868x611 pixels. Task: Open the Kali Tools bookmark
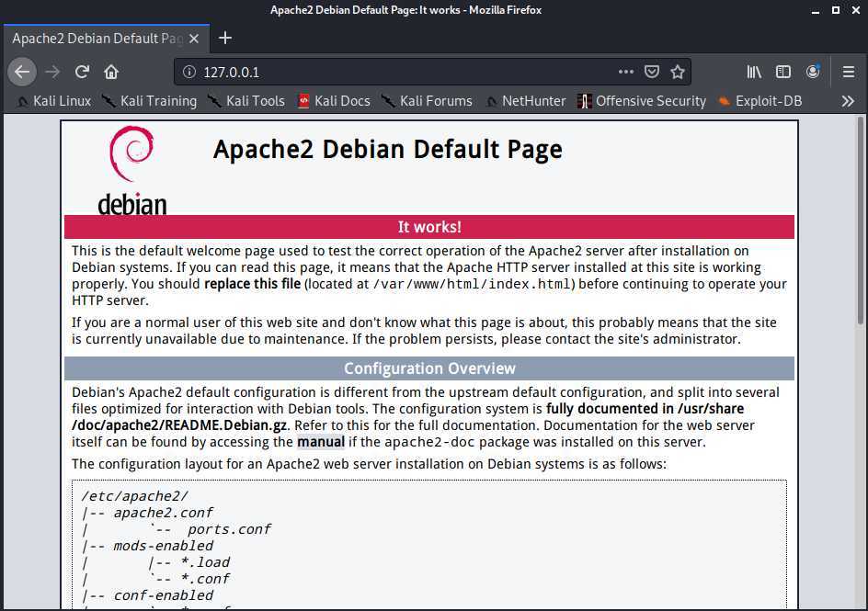click(x=246, y=101)
